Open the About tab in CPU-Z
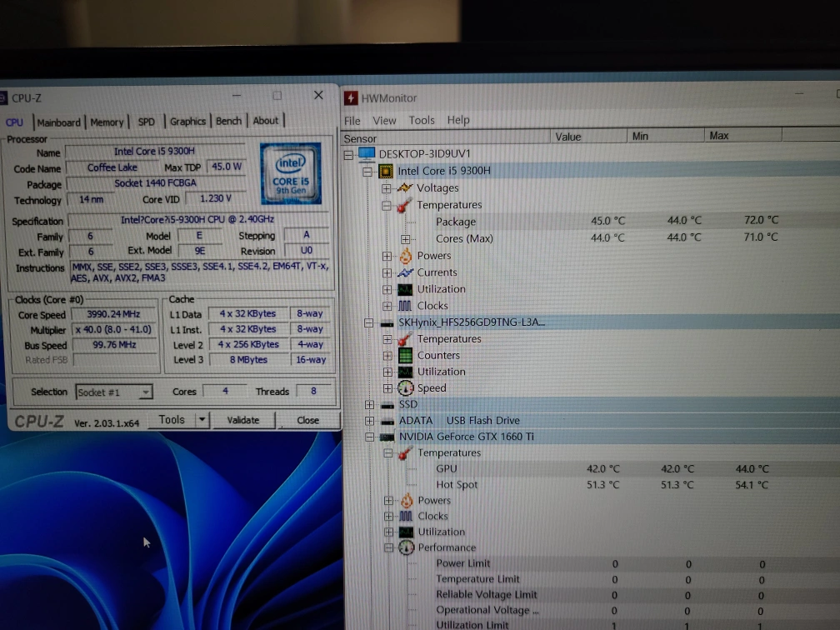Image resolution: width=840 pixels, height=630 pixels. 266,121
